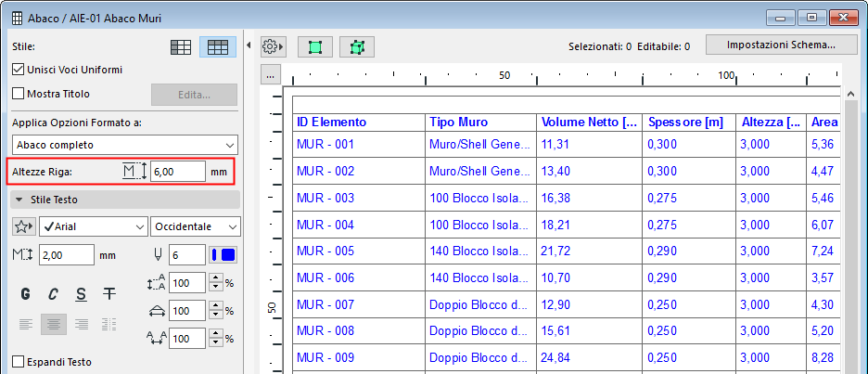Select the first table style icon

coord(181,47)
